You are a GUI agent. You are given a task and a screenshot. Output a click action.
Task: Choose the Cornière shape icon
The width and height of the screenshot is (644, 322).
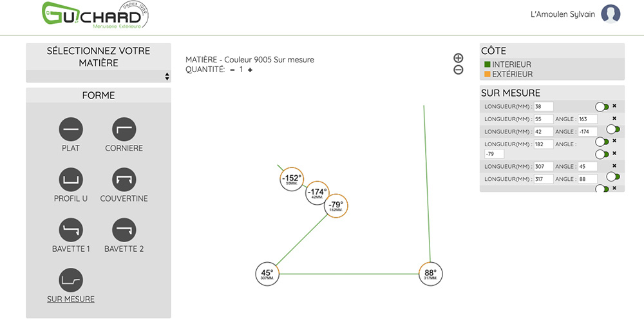(x=124, y=129)
